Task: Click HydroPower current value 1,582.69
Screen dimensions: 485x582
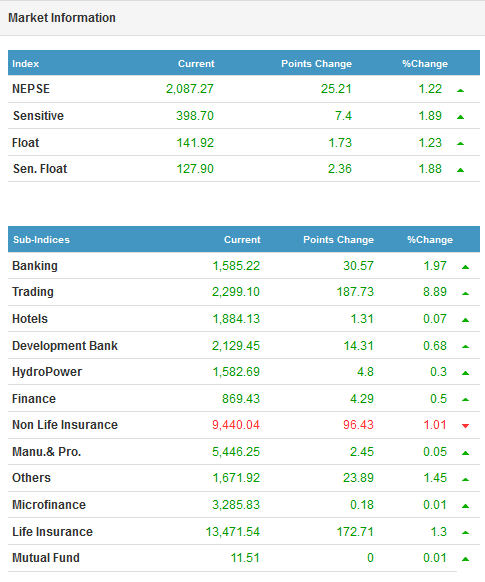Action: tap(236, 372)
